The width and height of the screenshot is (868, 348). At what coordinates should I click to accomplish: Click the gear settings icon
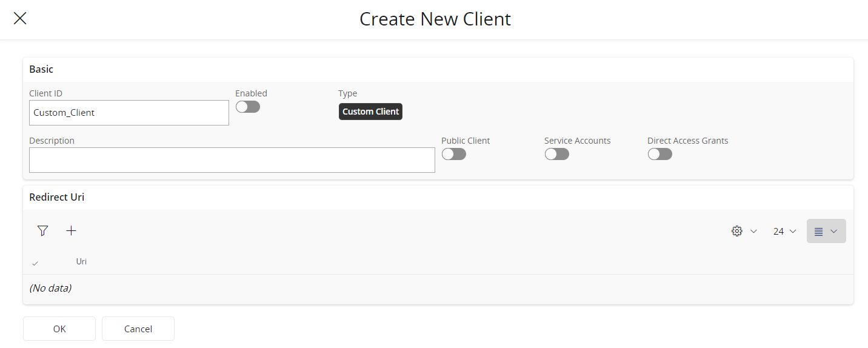(x=737, y=231)
